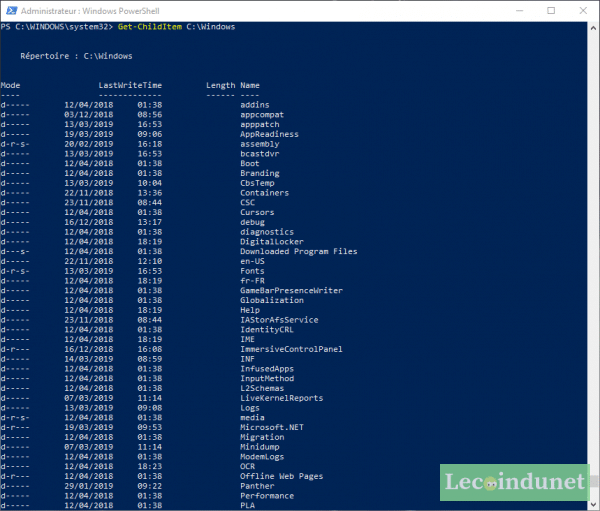Click the assembly directory name

pos(260,144)
